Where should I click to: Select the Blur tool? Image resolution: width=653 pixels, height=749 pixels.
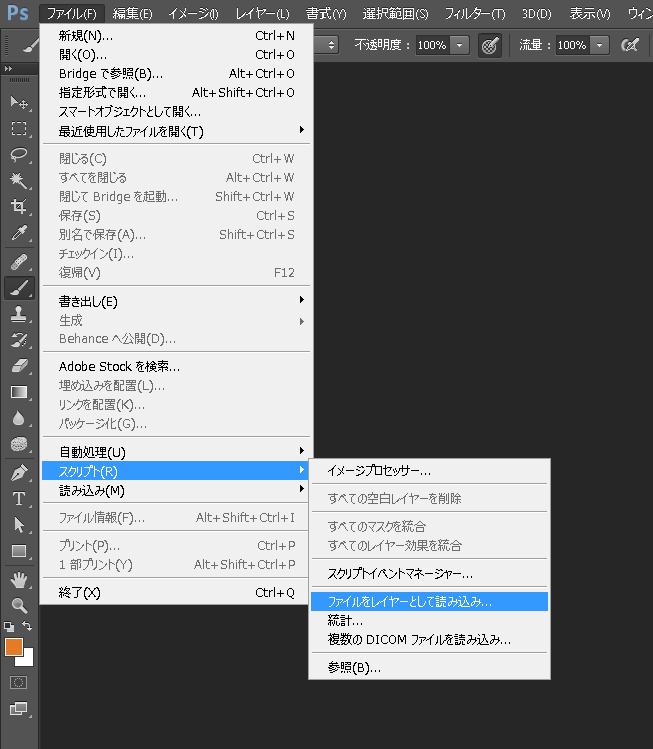[19, 418]
